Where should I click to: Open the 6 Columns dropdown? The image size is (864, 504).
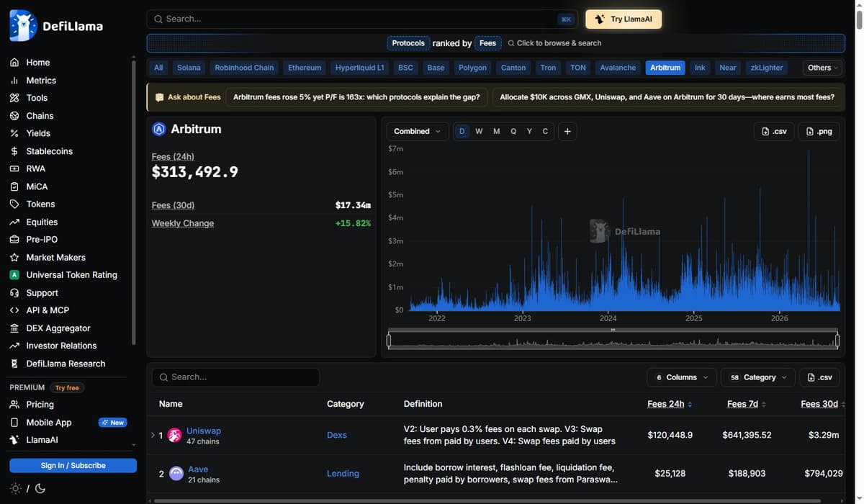tap(682, 377)
